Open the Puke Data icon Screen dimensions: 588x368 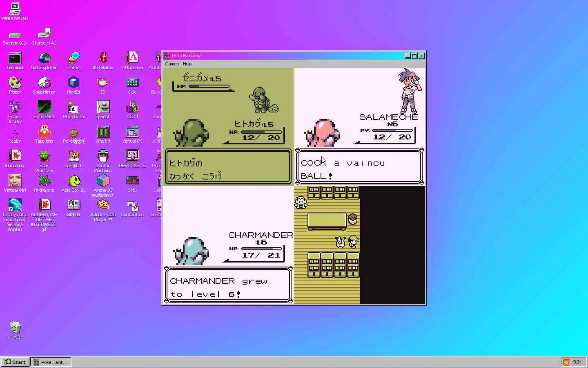[73, 110]
